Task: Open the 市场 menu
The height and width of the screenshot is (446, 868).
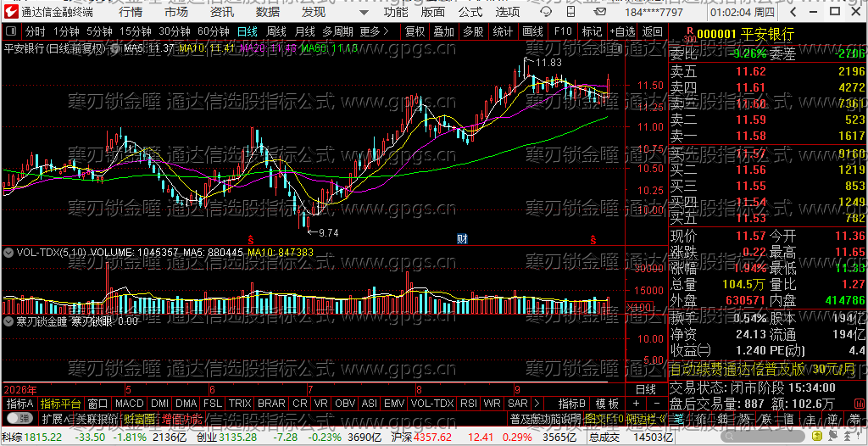Action: coord(176,12)
